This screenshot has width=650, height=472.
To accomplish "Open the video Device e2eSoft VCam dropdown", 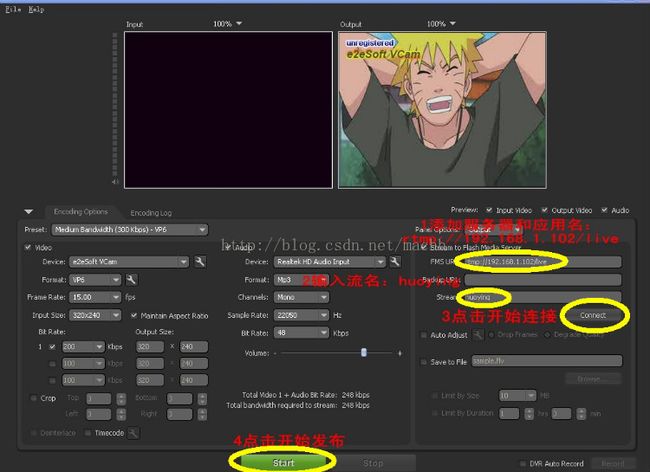I will [x=129, y=261].
